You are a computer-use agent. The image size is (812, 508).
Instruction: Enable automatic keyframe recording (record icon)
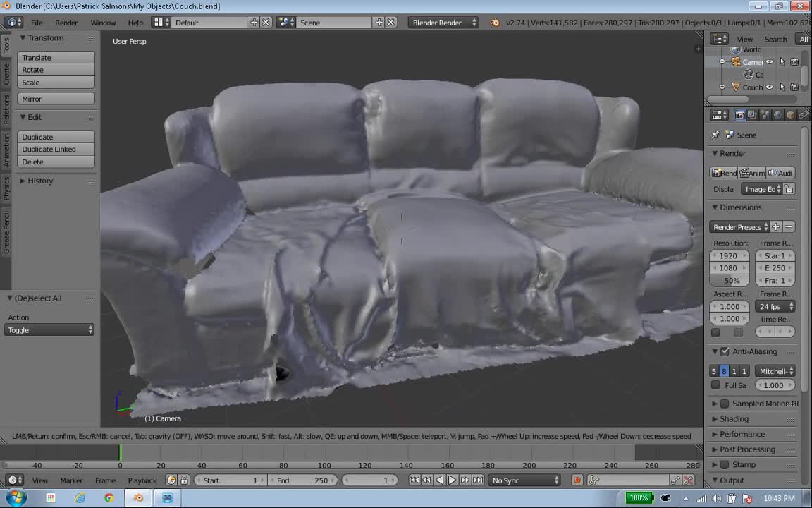pos(577,480)
